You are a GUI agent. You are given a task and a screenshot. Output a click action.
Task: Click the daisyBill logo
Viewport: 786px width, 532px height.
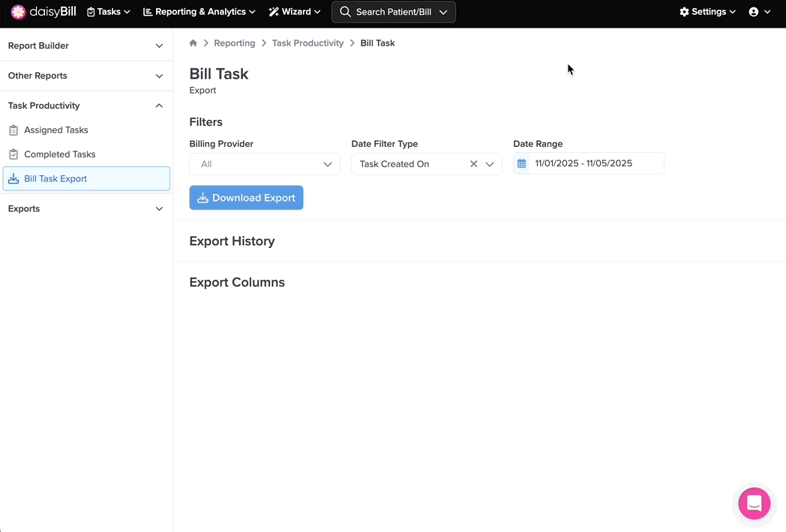(43, 12)
